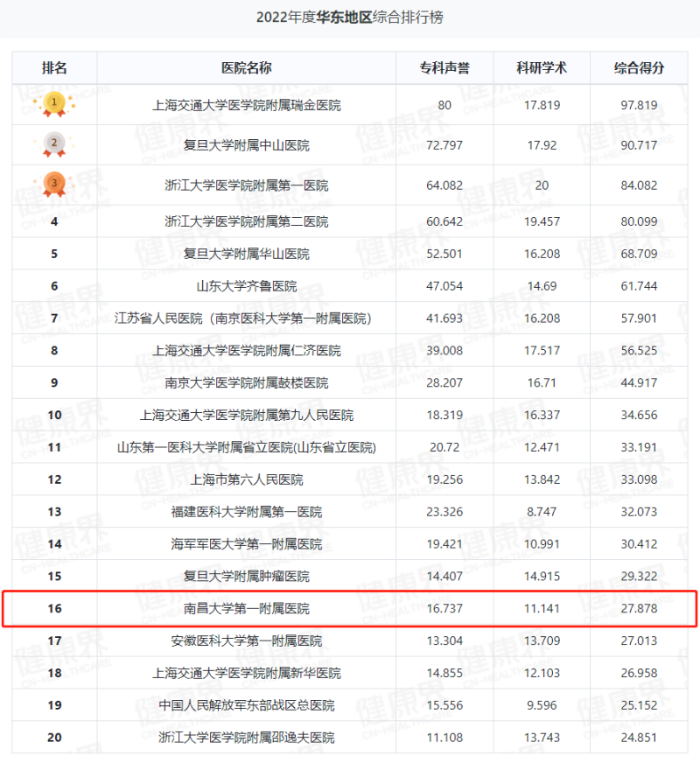
Task: Select 上海交通大学医学院附属第九人民医院 name
Action: (246, 415)
